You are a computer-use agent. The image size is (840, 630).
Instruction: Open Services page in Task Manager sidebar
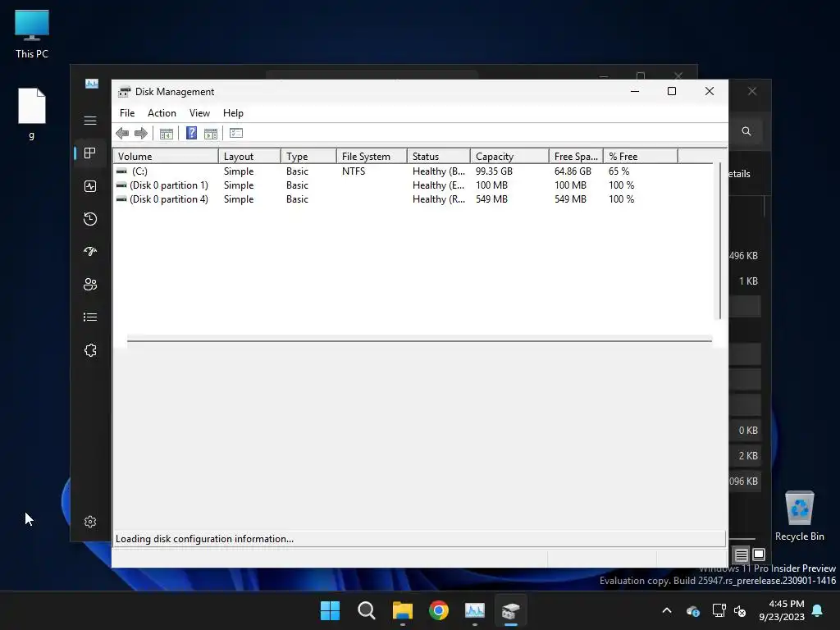[90, 350]
